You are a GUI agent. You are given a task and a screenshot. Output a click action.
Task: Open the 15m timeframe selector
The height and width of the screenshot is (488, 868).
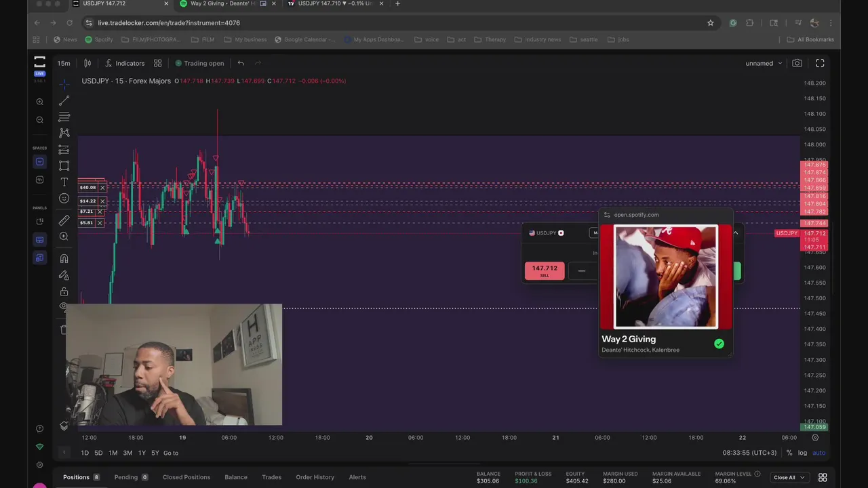click(64, 63)
